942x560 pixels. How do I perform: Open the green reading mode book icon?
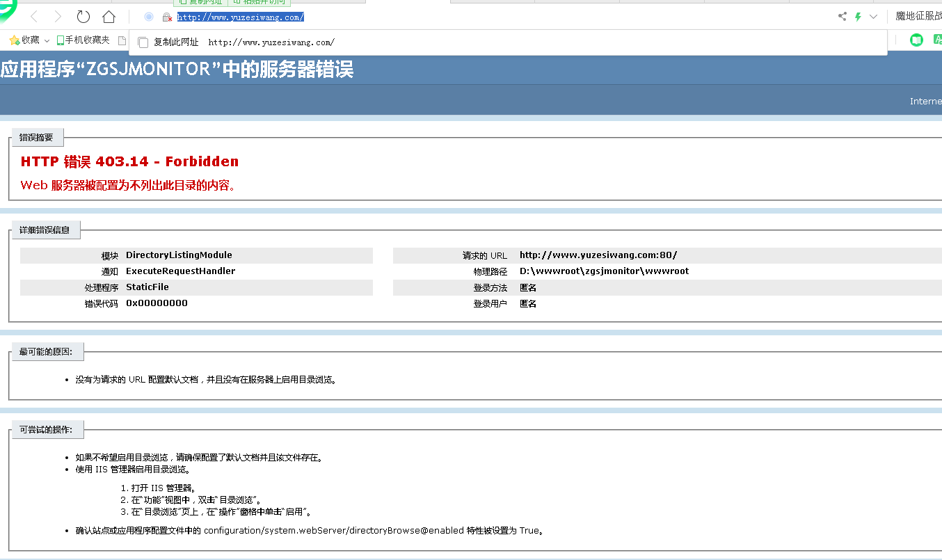(917, 40)
